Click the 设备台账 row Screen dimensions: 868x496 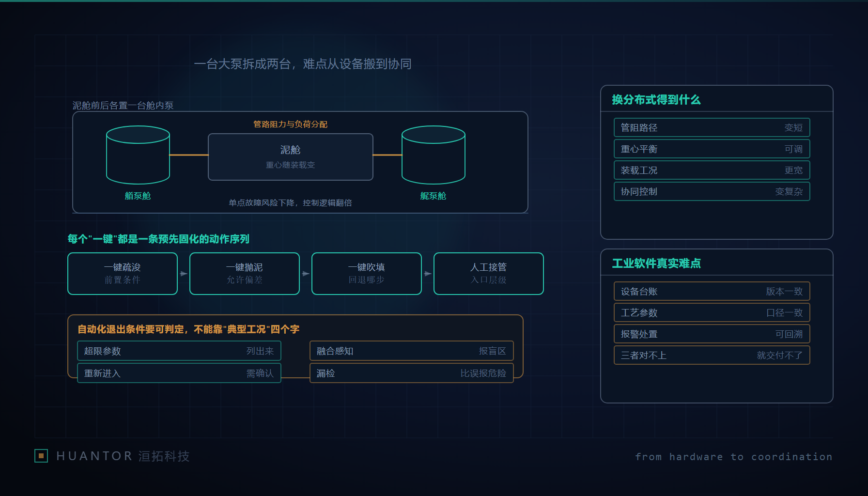[712, 291]
